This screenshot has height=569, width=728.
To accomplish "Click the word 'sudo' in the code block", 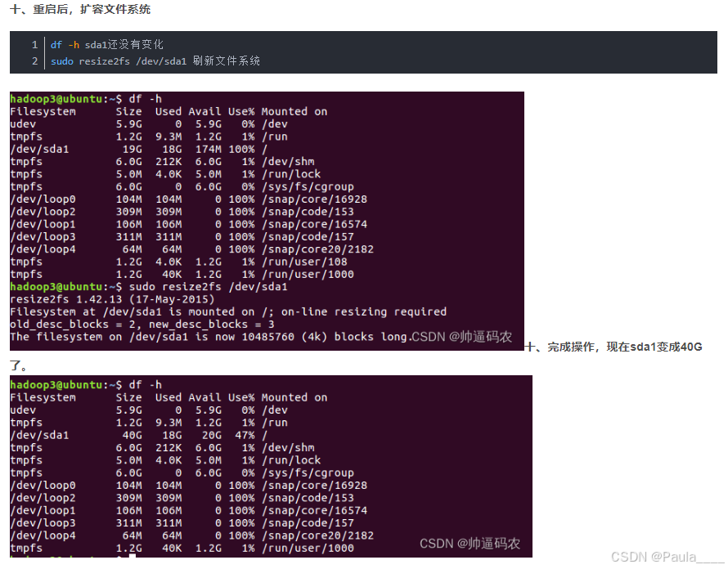I will pos(61,60).
